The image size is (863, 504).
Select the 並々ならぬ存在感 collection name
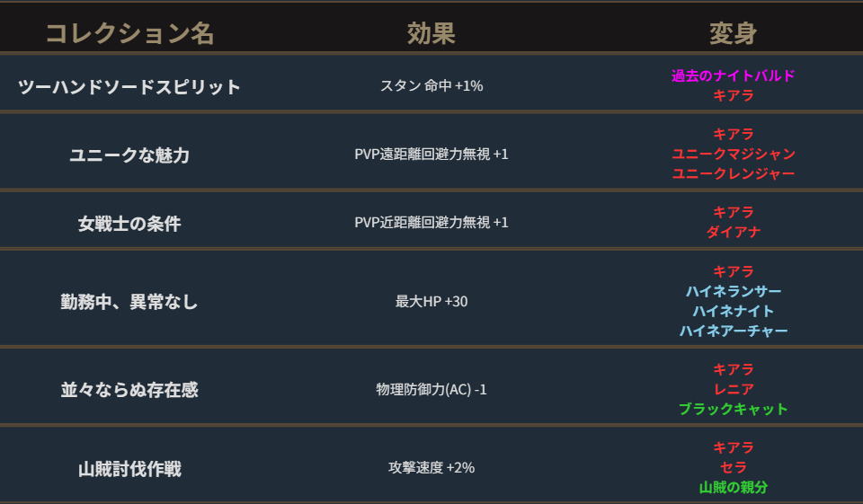(129, 390)
